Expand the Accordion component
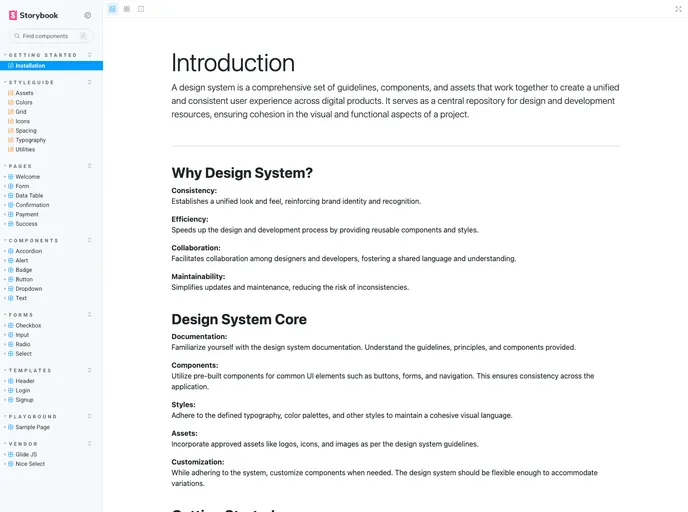Image resolution: width=688 pixels, height=512 pixels. [28, 251]
